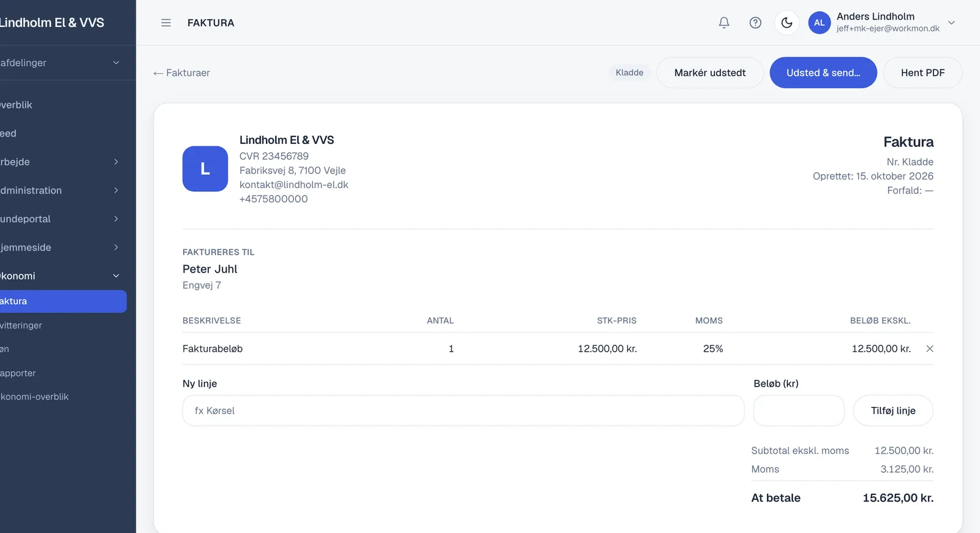Open Overblik in the sidebar
980x533 pixels.
pyautogui.click(x=60, y=105)
